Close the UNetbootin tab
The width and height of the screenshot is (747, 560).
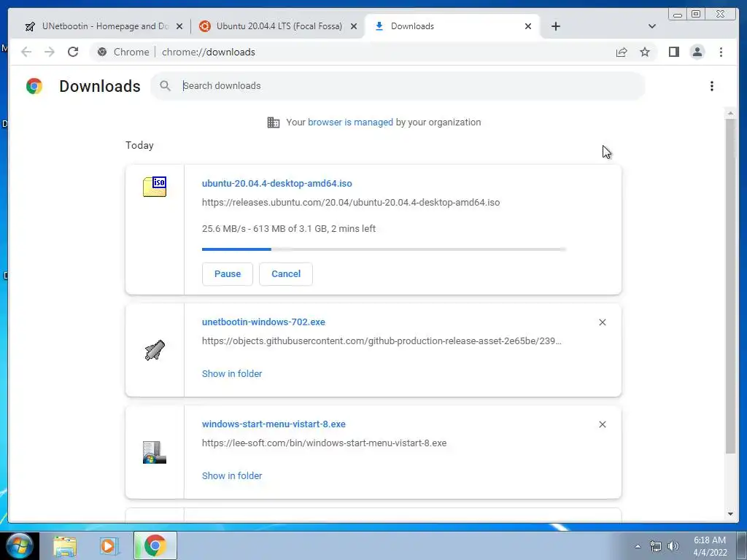click(x=179, y=26)
